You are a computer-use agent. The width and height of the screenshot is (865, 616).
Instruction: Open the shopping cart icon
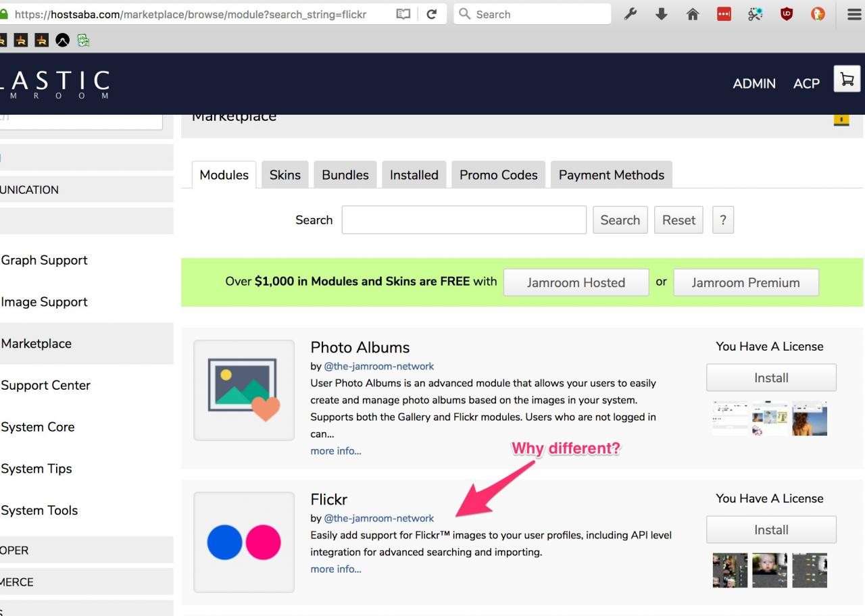click(x=847, y=80)
